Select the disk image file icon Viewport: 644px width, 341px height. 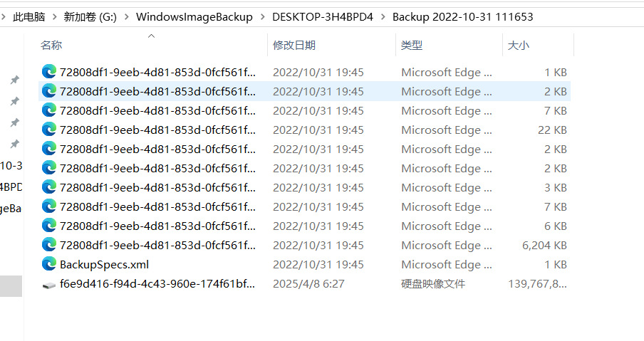click(x=49, y=284)
